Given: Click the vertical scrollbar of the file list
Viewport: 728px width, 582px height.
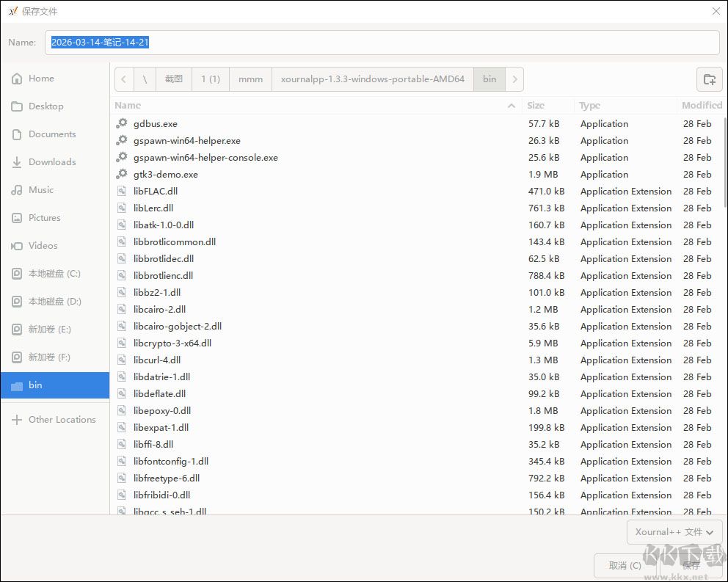Looking at the screenshot, I should pos(725,162).
